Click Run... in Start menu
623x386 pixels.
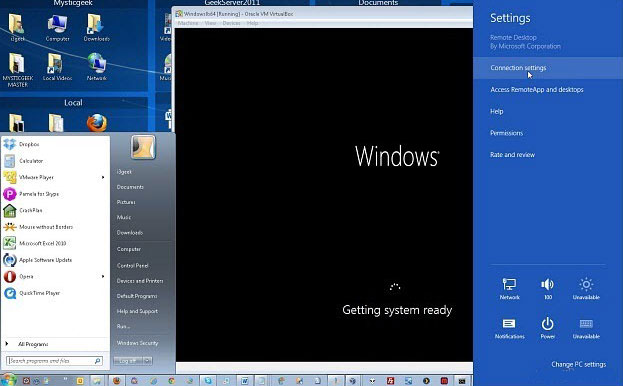pos(123,326)
